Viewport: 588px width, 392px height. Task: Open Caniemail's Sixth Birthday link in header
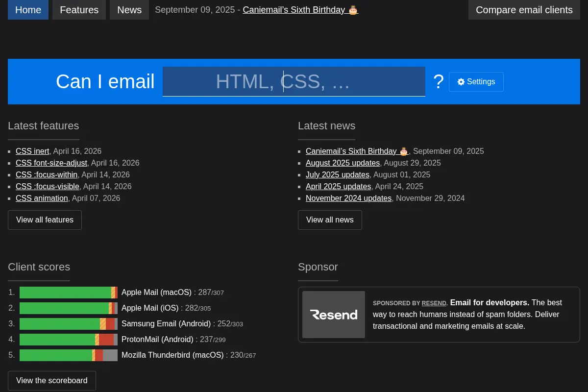pos(300,10)
